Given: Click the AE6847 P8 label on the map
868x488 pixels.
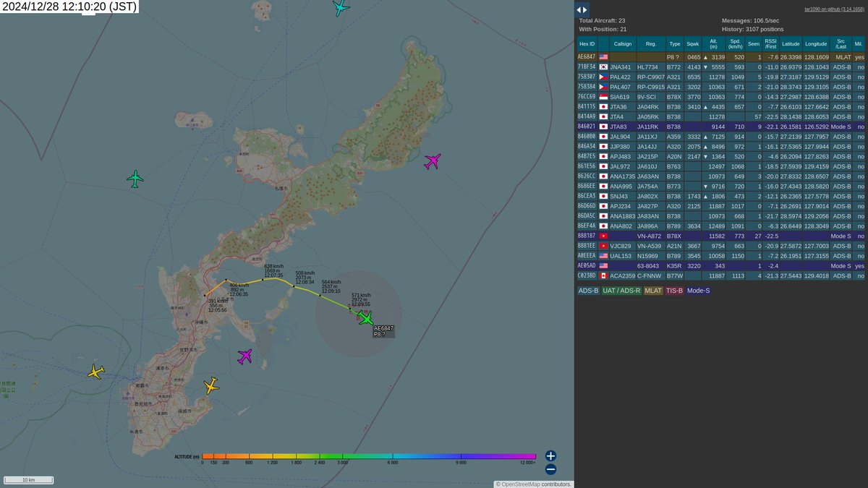Looking at the screenshot, I should (x=383, y=331).
